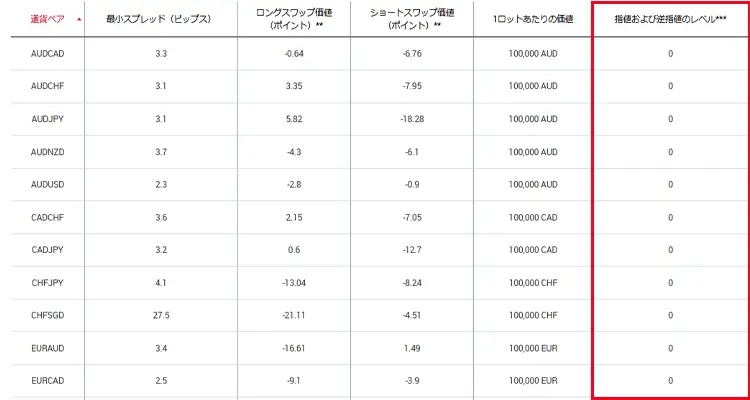
Task: Select the CHFJPY pair name
Action: pyautogui.click(x=47, y=283)
